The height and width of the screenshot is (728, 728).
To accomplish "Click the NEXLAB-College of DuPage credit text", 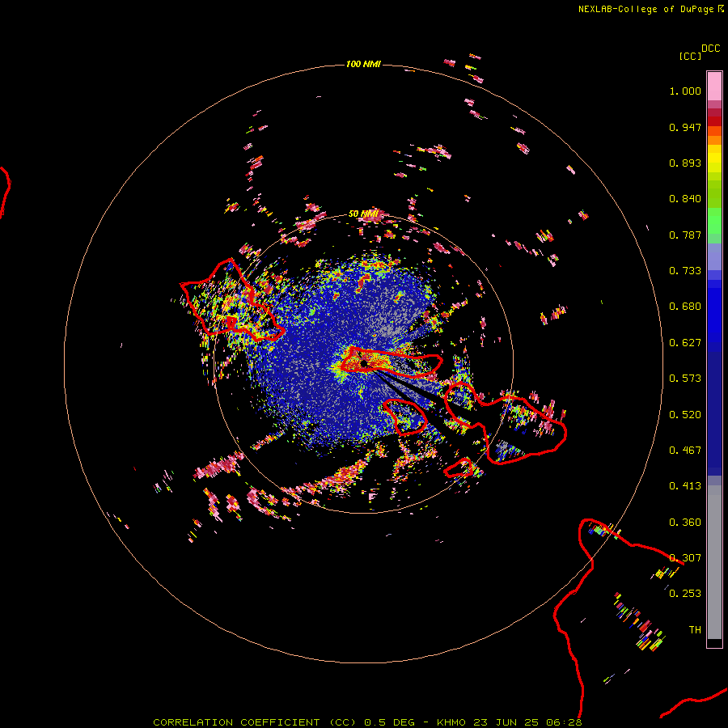I will pos(645,9).
